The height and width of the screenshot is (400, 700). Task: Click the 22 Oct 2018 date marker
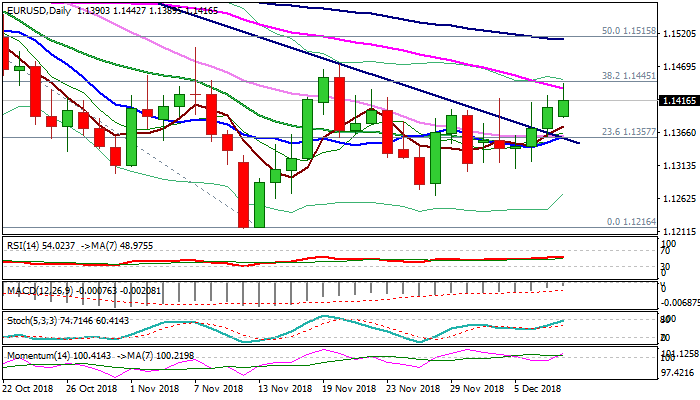coord(29,387)
